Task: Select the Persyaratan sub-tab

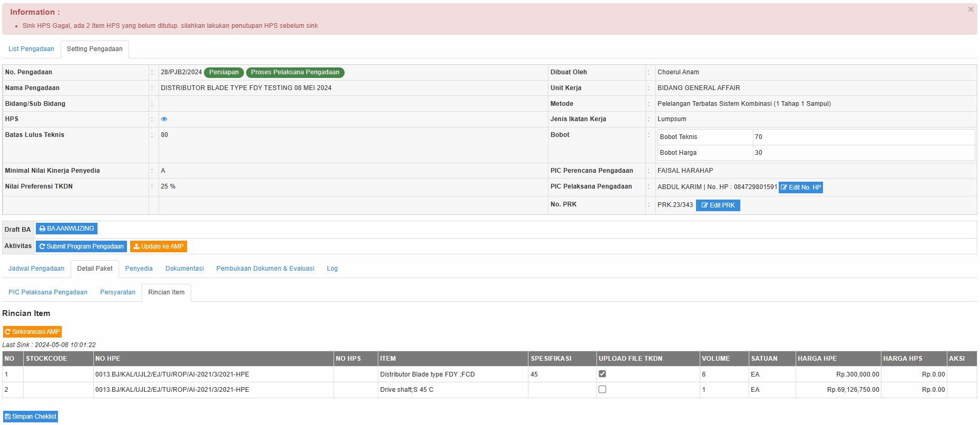Action: 117,292
